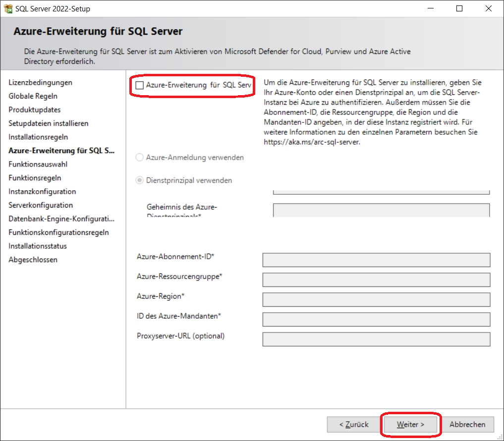This screenshot has width=504, height=441.
Task: Select Abgeschlossen in the sidebar
Action: click(x=33, y=260)
